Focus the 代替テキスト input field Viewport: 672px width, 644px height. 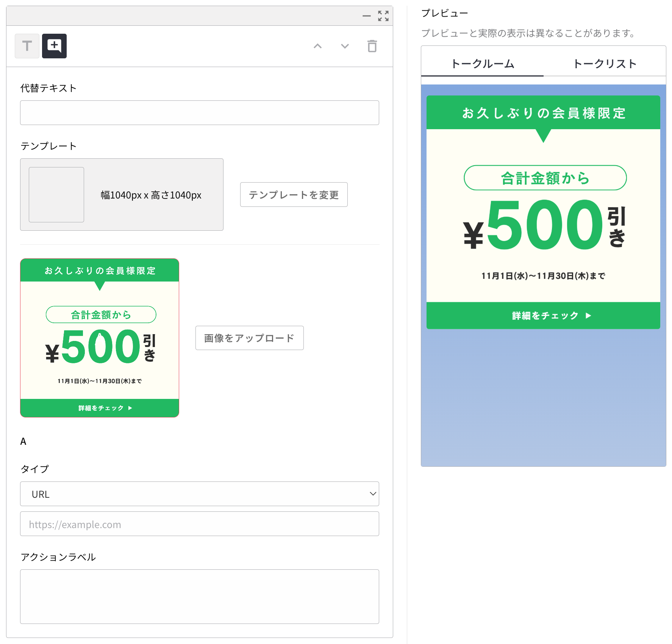199,113
